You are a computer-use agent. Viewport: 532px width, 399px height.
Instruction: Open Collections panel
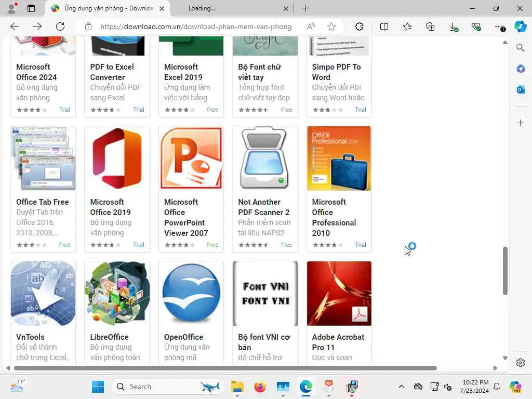(x=430, y=26)
